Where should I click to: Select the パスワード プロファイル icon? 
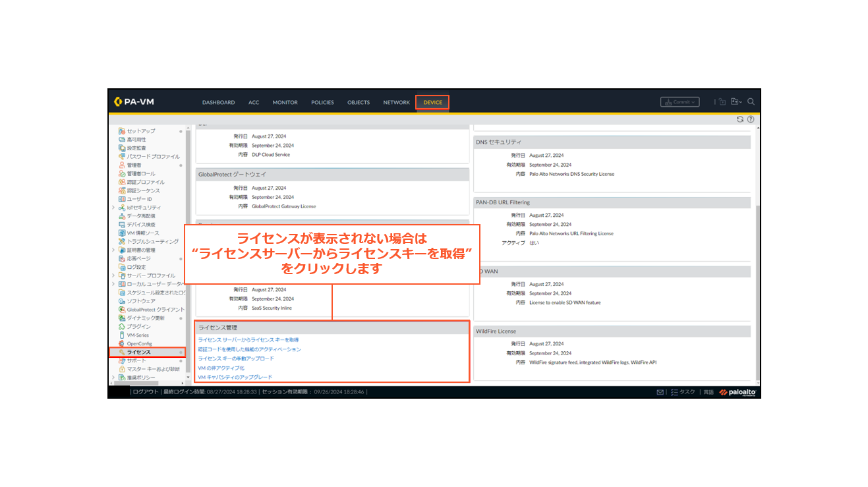click(x=122, y=157)
